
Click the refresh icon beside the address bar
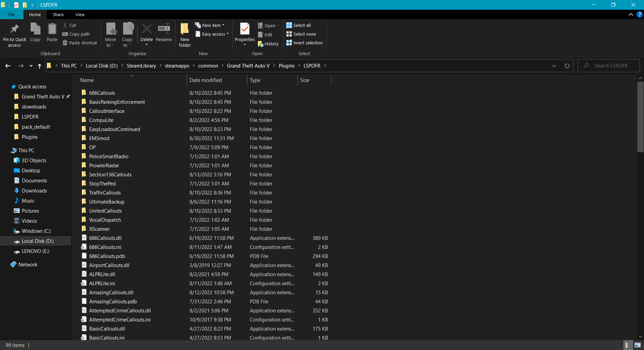[x=567, y=66]
